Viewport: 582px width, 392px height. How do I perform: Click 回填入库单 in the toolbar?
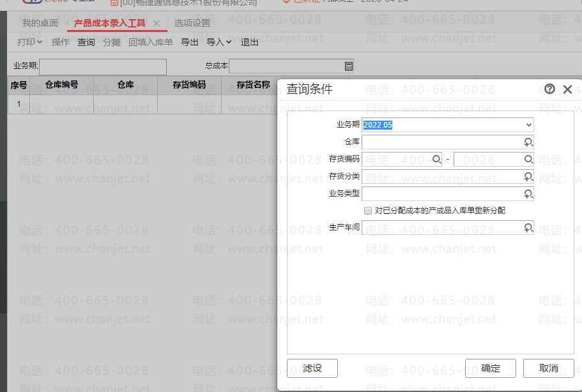[x=151, y=42]
